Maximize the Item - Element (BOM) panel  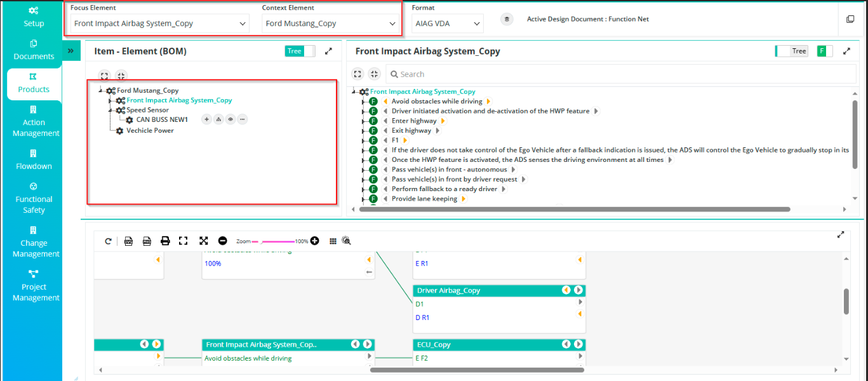pos(329,51)
